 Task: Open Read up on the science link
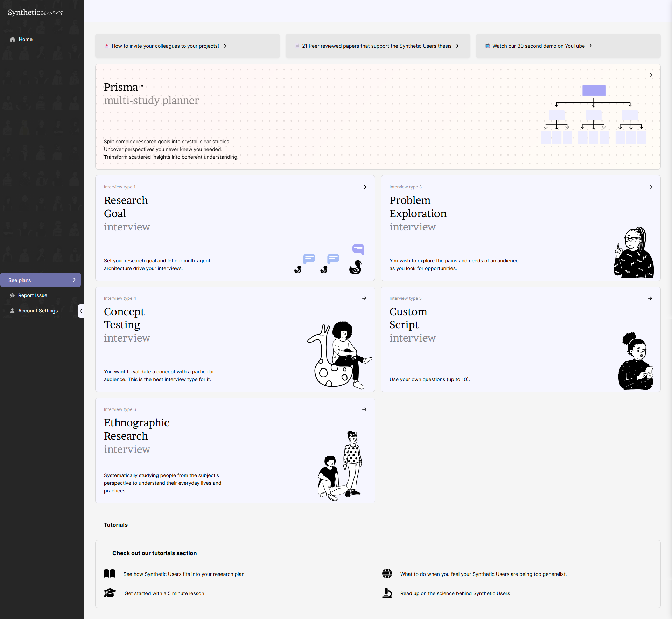click(x=455, y=593)
